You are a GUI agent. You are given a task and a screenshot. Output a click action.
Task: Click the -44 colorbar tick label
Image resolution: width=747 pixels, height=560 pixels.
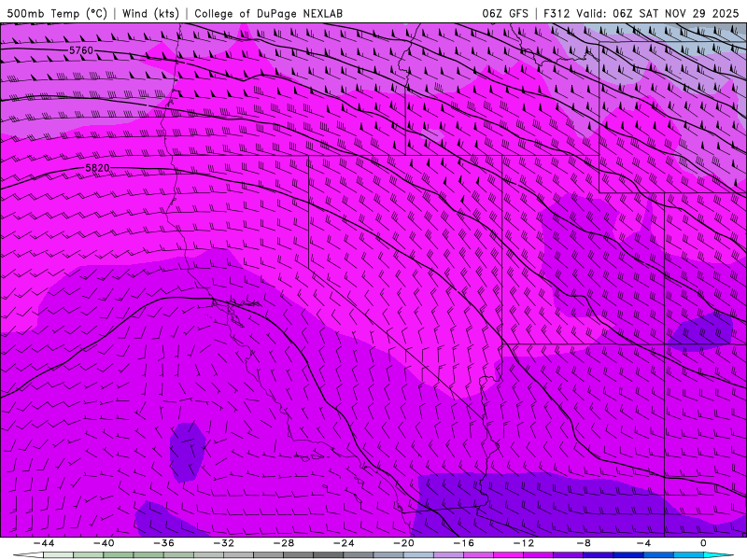coord(44,543)
